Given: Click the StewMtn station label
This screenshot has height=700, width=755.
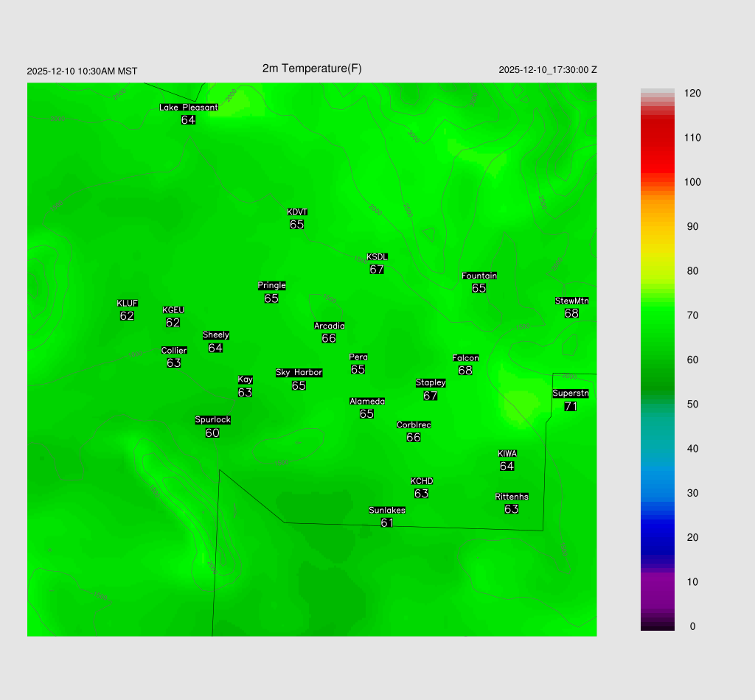Looking at the screenshot, I should 571,301.
